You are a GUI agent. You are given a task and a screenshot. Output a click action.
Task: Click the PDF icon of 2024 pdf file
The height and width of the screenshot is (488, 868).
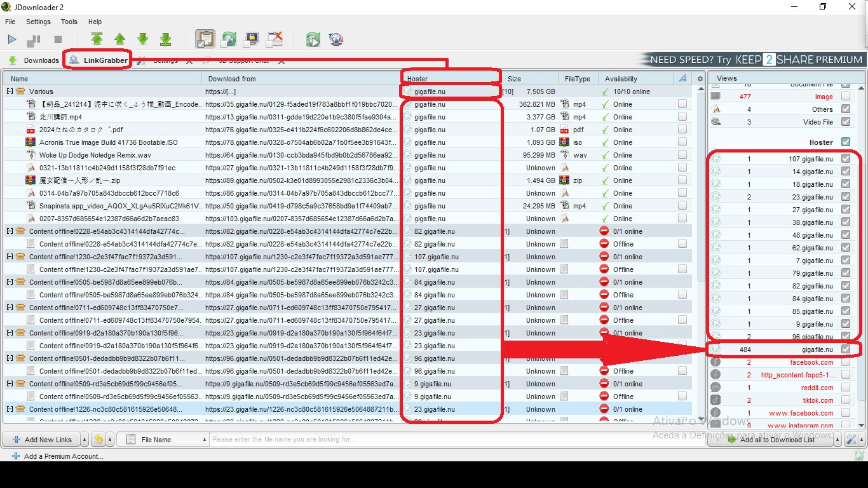click(31, 130)
